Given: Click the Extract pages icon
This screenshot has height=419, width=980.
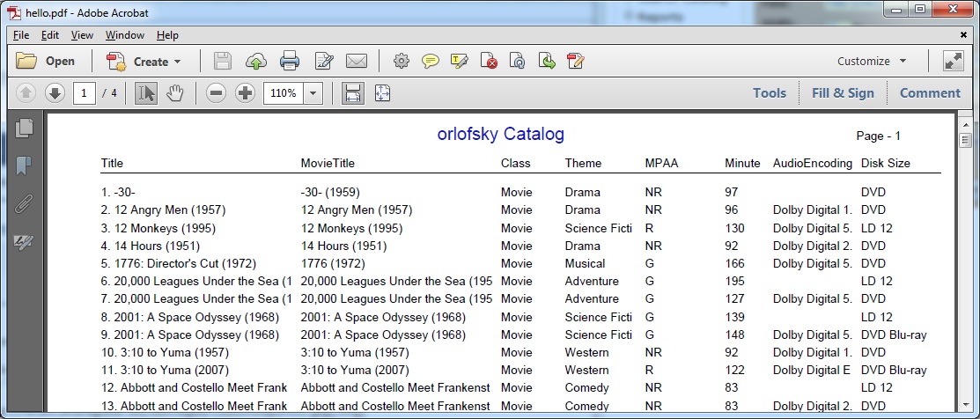Looking at the screenshot, I should [x=547, y=62].
